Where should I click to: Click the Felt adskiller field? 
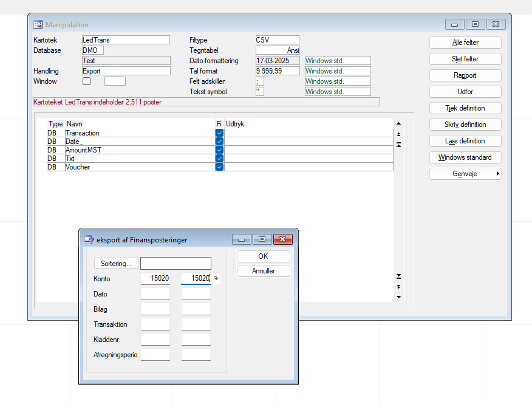(260, 81)
